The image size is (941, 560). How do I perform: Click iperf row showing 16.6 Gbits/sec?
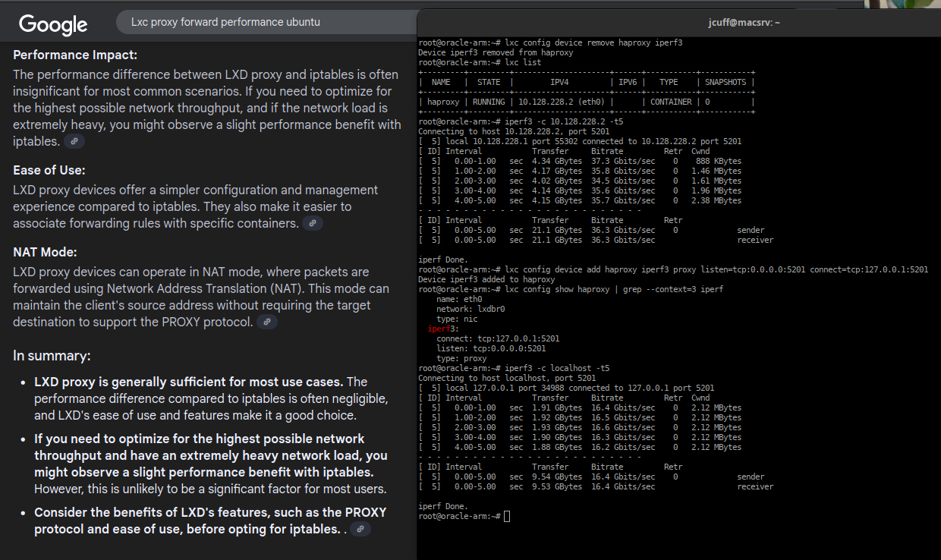coord(580,427)
